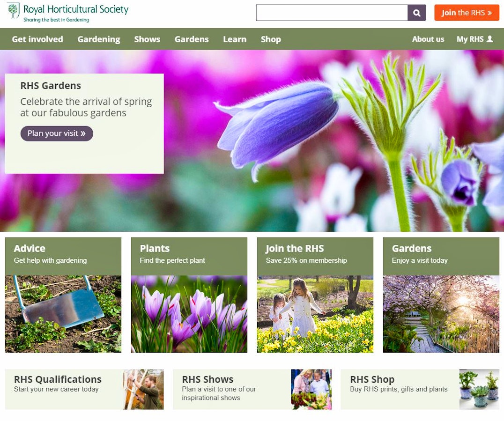Click the 'Save 25% on membership' text

click(306, 261)
